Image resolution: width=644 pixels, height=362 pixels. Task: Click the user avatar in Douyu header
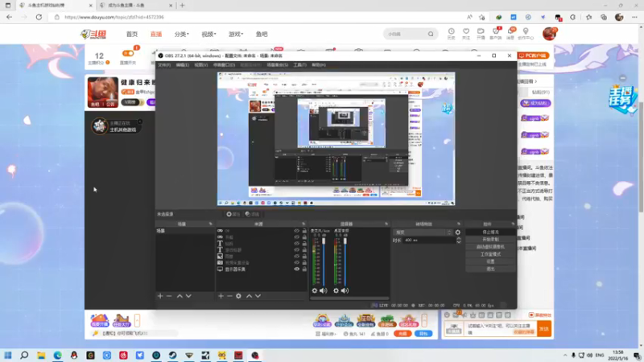(549, 34)
